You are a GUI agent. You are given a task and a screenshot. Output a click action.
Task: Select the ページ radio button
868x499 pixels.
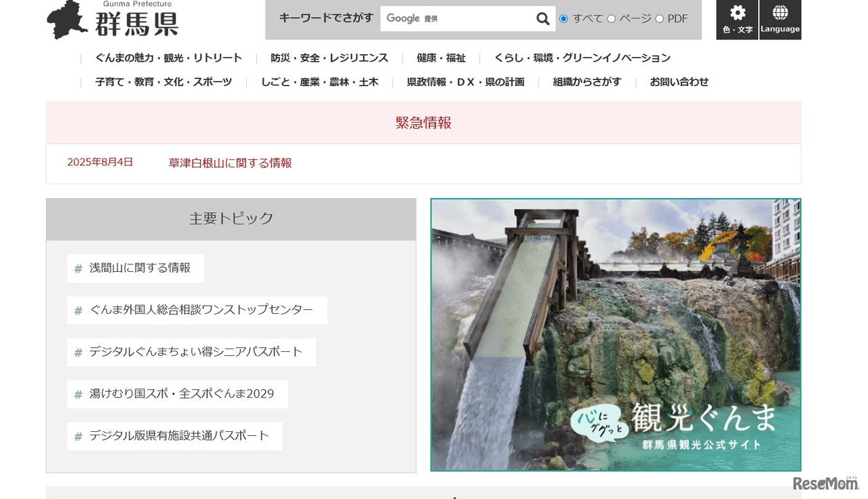(x=611, y=19)
